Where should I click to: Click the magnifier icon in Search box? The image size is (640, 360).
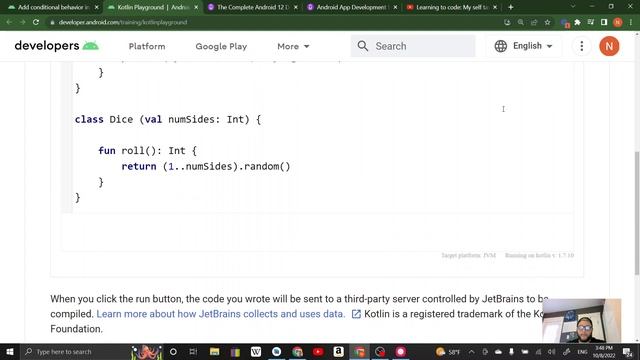362,46
